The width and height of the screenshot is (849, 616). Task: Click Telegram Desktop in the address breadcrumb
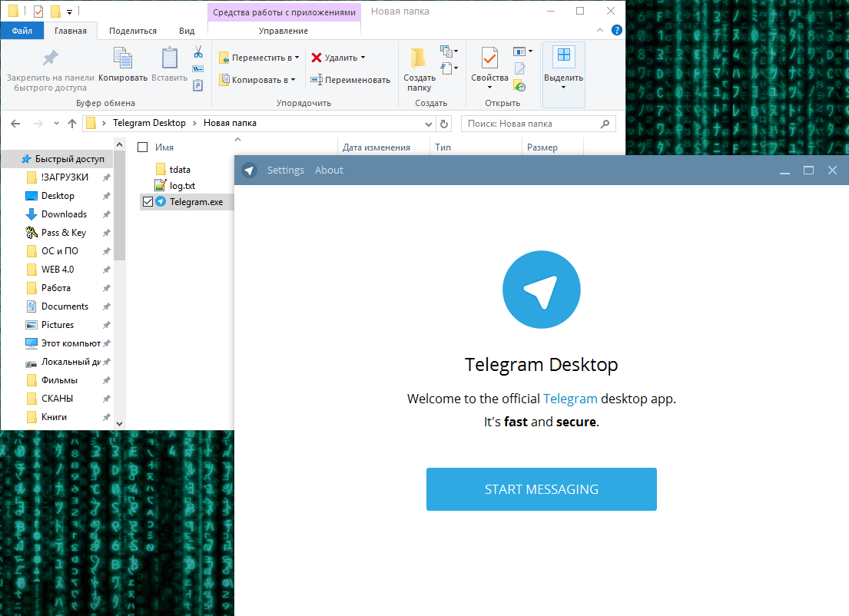(x=150, y=124)
